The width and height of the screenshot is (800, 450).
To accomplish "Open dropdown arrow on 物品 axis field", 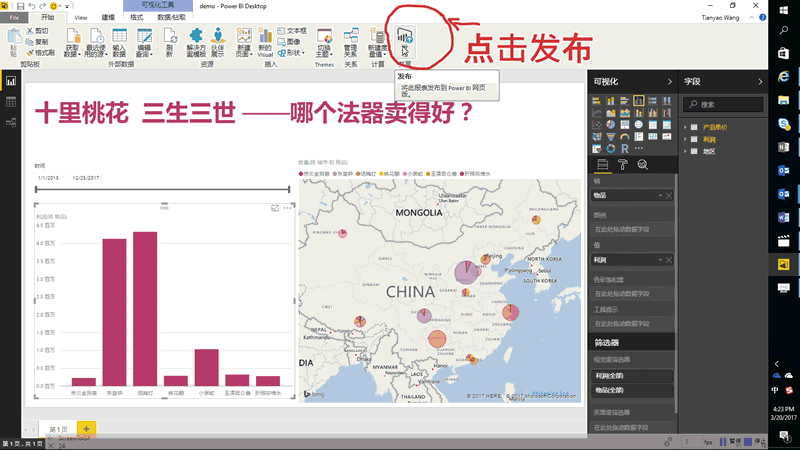I will click(660, 196).
